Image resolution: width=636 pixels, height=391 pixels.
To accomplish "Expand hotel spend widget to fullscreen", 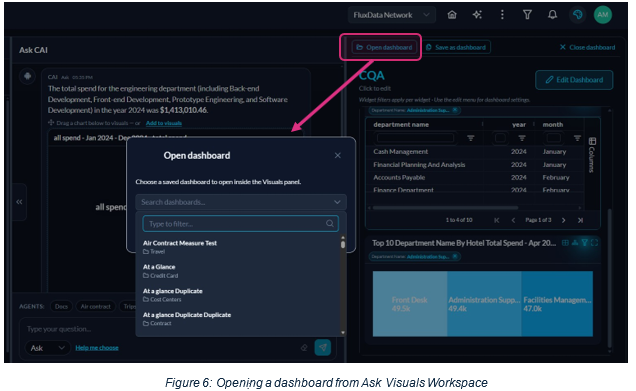I will (595, 243).
